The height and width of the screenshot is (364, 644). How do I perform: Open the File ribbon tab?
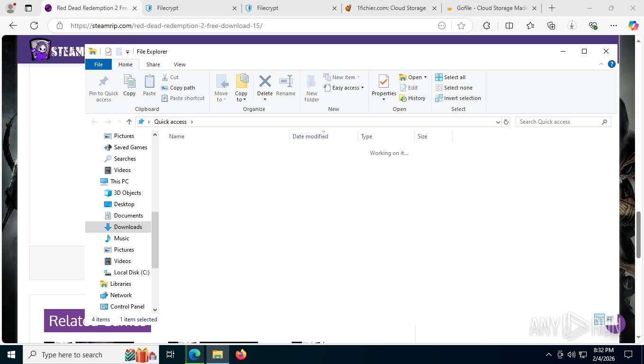pyautogui.click(x=98, y=64)
